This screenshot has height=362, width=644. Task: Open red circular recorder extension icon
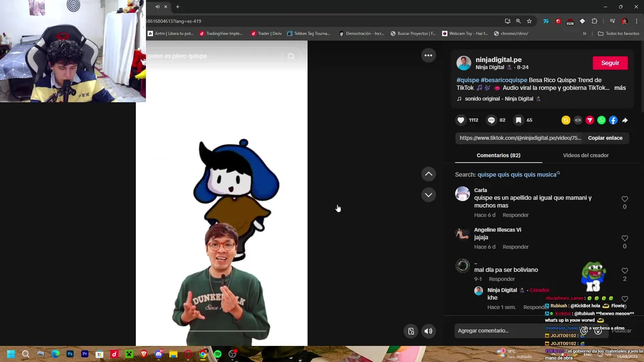[x=558, y=21]
